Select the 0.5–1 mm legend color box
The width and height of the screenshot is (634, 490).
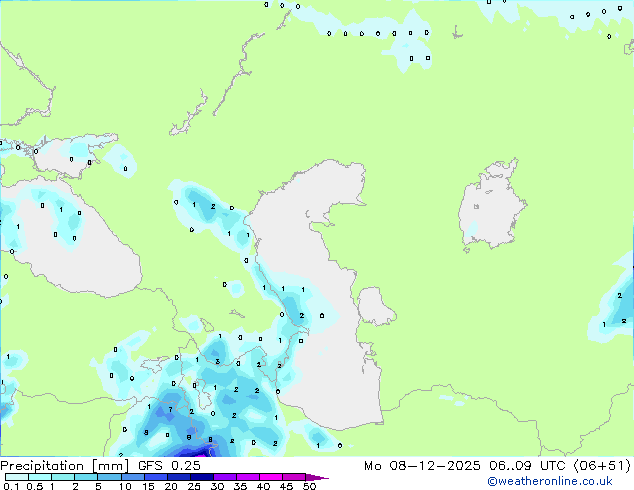(x=40, y=477)
